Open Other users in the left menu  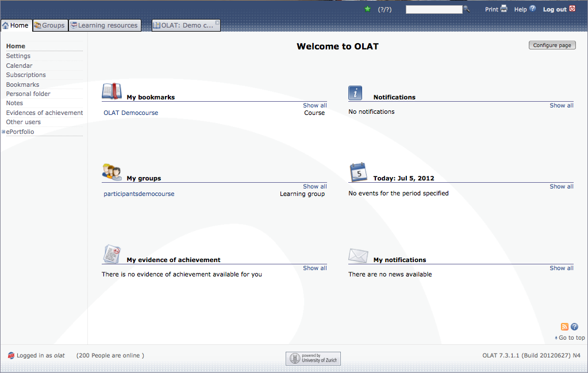[x=23, y=122]
